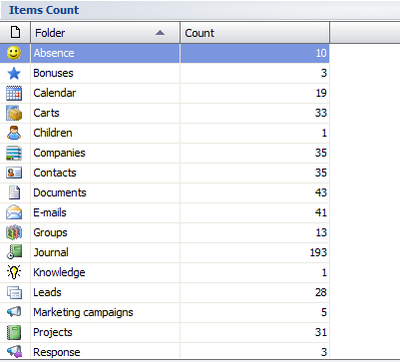Select the E-mails envelope icon
The image size is (400, 362).
click(x=14, y=212)
